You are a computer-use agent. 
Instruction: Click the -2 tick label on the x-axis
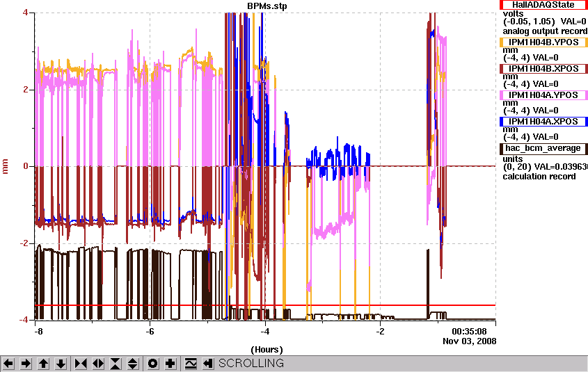pos(380,332)
